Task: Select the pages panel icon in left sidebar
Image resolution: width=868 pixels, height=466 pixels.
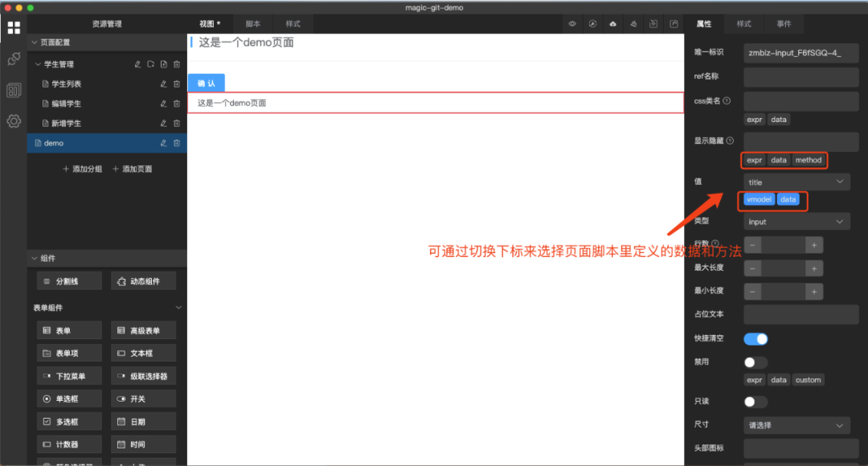Action: pyautogui.click(x=13, y=89)
